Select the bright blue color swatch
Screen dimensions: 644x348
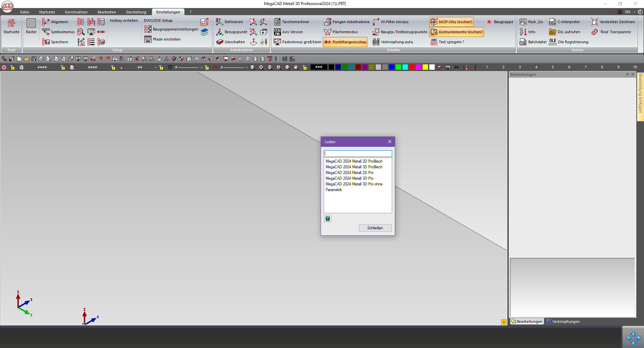pos(391,67)
